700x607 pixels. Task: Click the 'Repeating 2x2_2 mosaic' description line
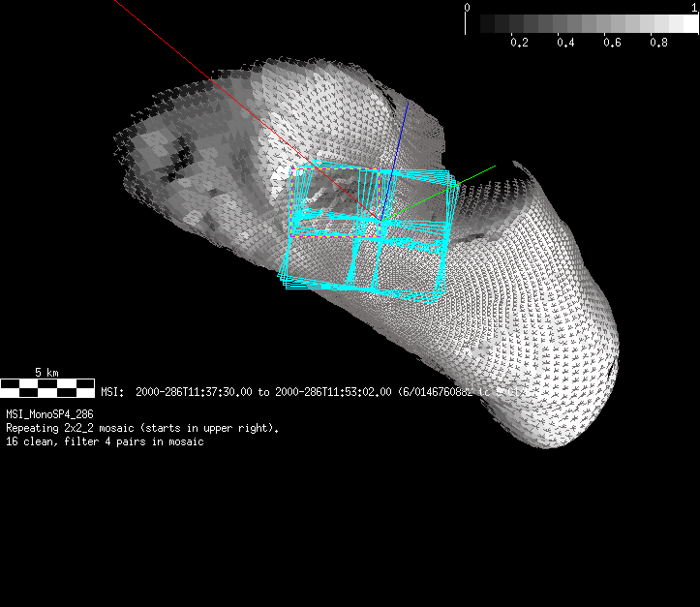(142, 428)
